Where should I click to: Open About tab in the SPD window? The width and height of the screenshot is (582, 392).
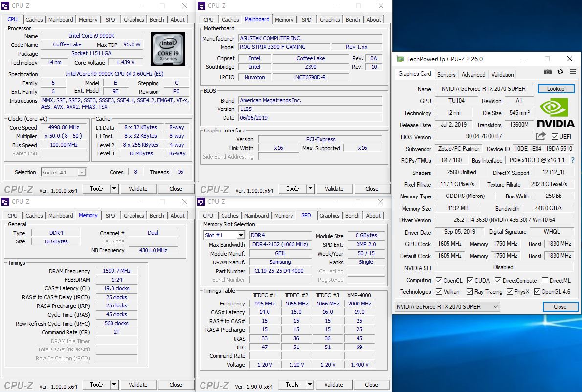373,216
